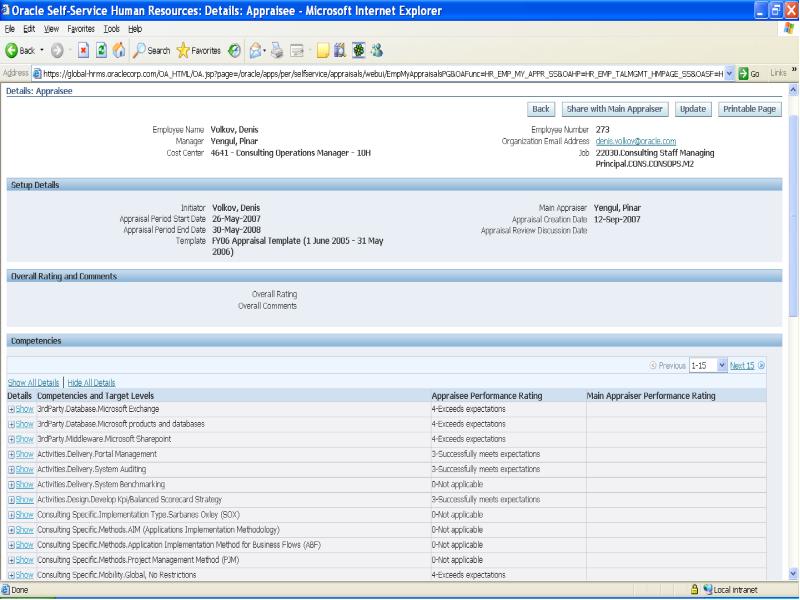
Task: Open the 1-15 record range dropdown
Action: (724, 366)
